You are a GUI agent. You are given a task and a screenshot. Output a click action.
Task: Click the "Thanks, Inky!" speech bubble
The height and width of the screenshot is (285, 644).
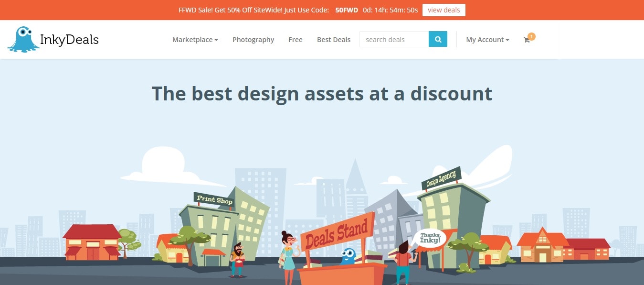430,238
